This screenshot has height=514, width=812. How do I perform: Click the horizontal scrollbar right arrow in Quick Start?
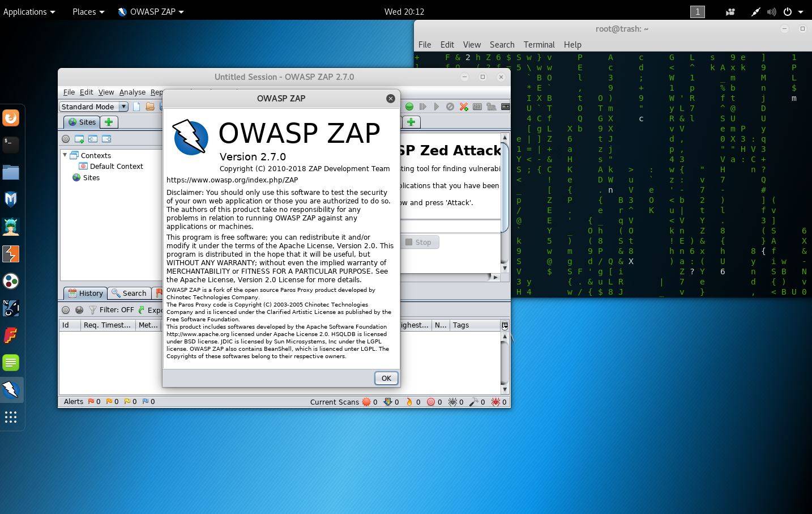pos(495,277)
